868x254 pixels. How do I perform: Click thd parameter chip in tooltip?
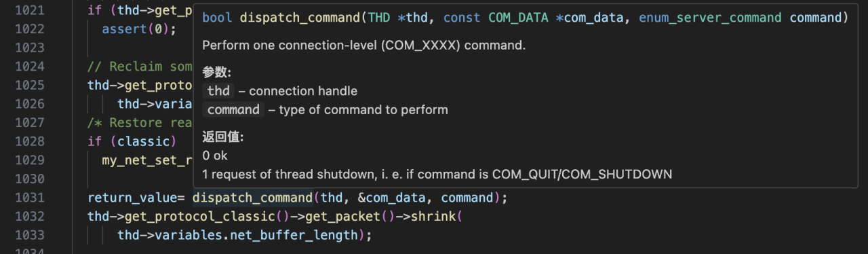(x=219, y=91)
